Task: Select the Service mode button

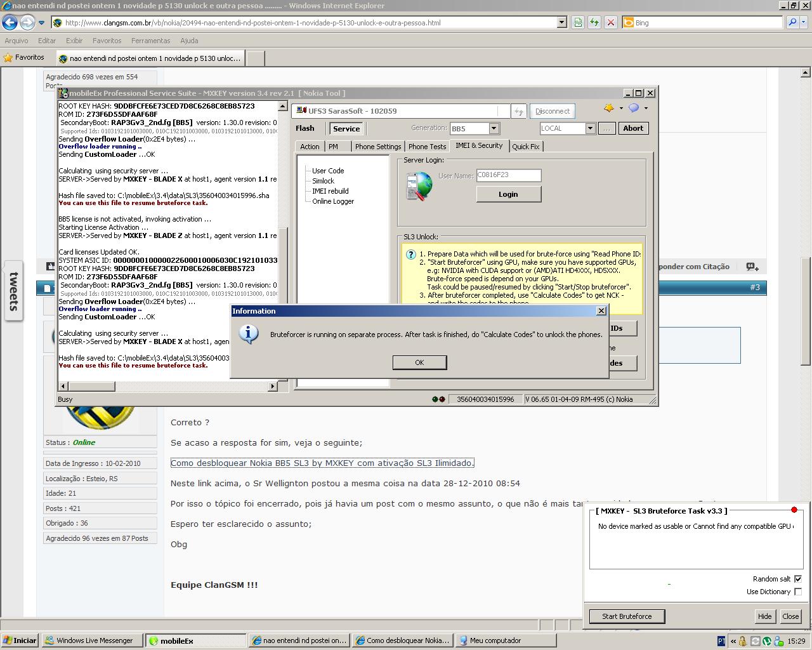Action: tap(346, 128)
